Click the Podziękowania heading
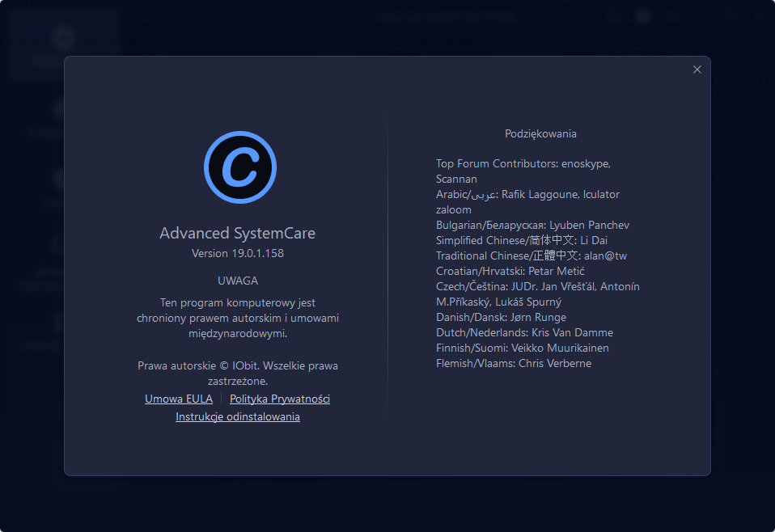The width and height of the screenshot is (775, 532). pos(540,134)
